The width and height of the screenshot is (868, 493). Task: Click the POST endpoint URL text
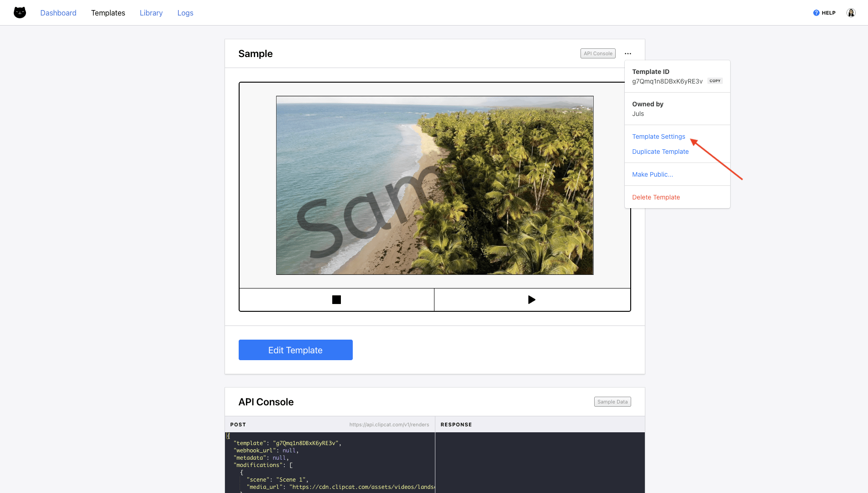coord(389,425)
